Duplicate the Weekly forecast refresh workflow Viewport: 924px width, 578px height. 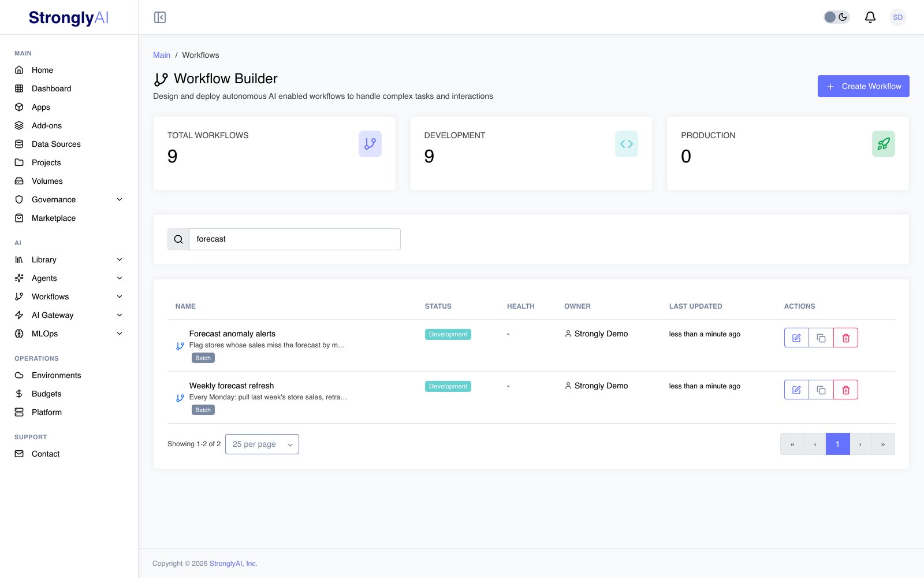click(821, 390)
